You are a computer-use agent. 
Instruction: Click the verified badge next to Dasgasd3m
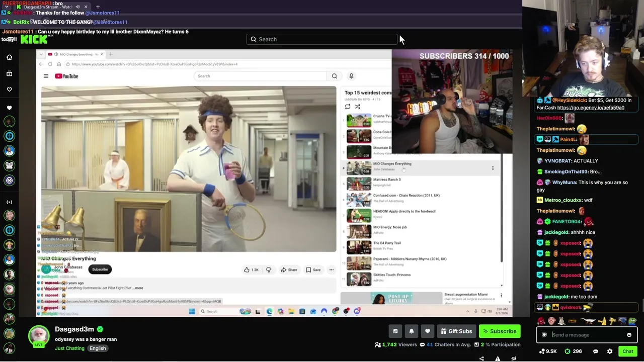pos(100,329)
